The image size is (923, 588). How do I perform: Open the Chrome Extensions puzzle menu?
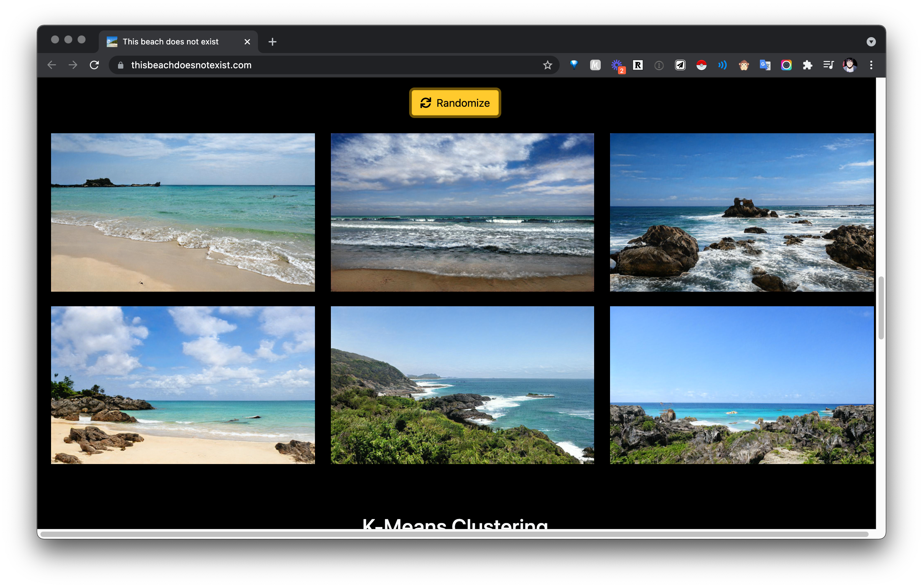click(807, 65)
